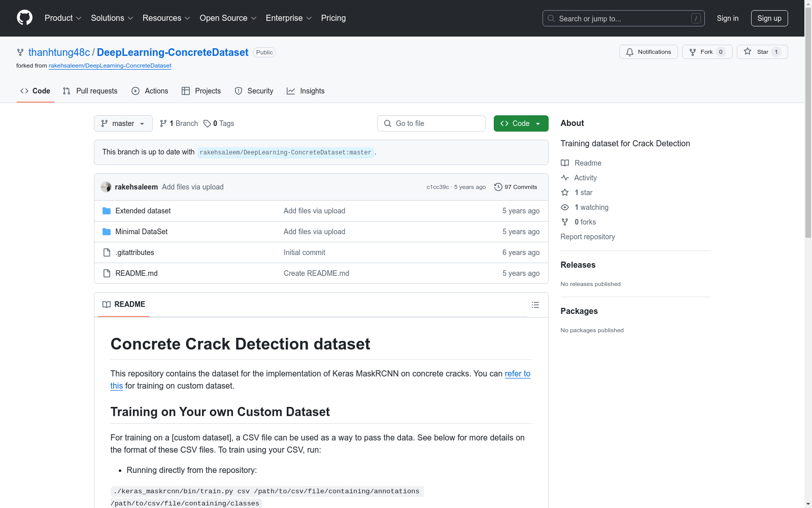
Task: Open the green Code dropdown
Action: coord(521,123)
